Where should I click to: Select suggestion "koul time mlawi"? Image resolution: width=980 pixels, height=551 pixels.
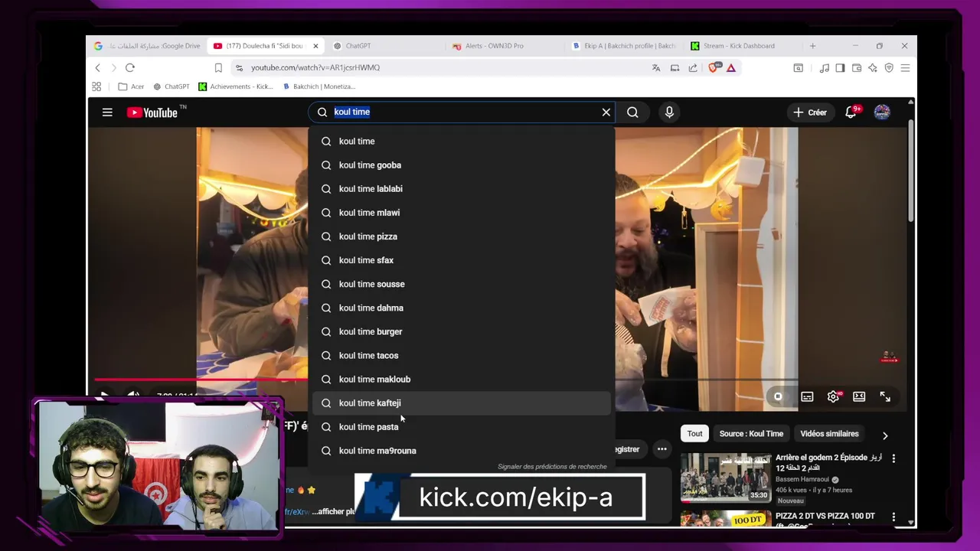[462, 213]
